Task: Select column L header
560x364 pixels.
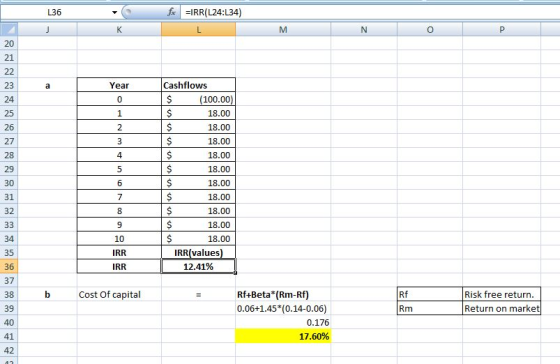Action: pyautogui.click(x=199, y=30)
